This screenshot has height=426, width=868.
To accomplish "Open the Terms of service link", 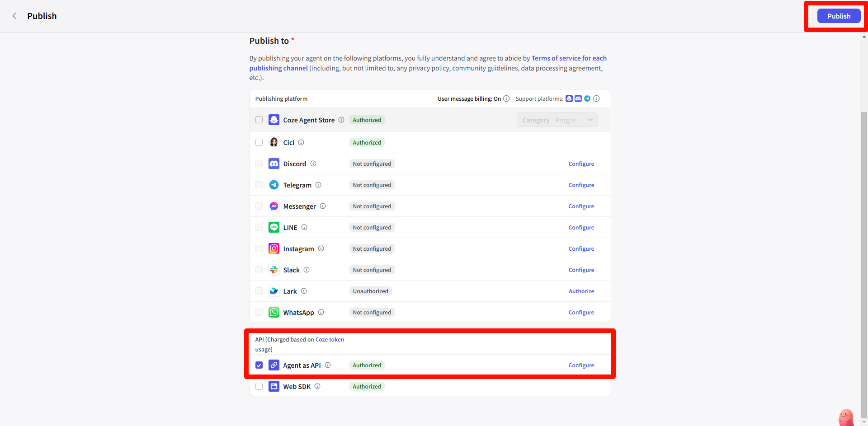I will [569, 58].
